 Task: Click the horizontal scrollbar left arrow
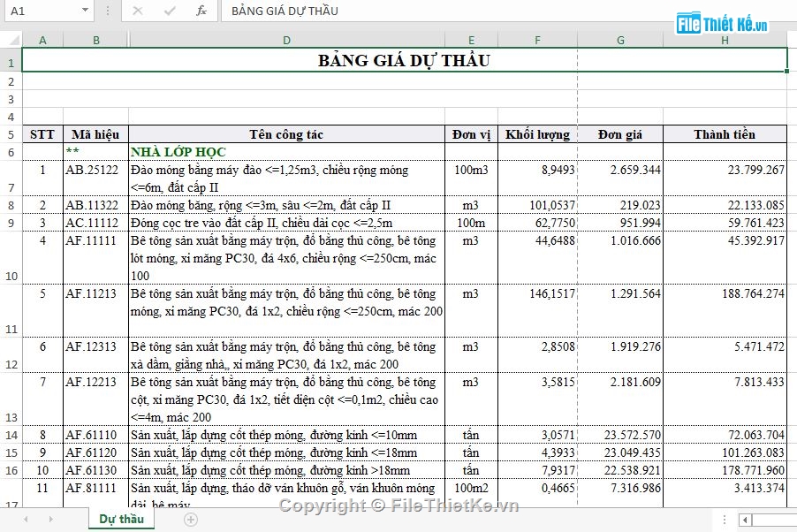tap(745, 520)
